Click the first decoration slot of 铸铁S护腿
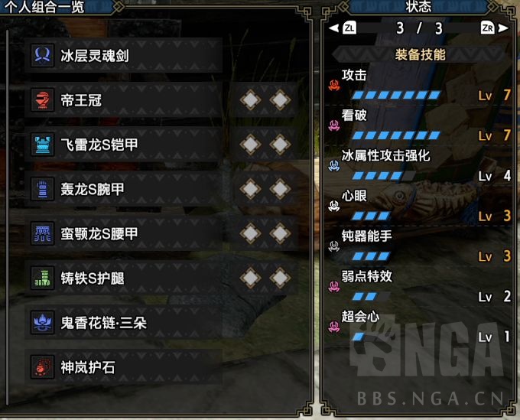Viewport: 520px width, 420px height. coord(250,278)
